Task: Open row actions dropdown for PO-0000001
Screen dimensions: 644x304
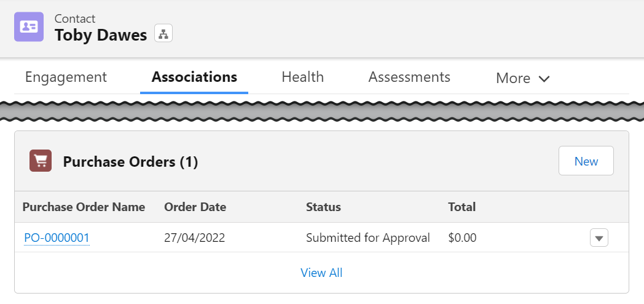Action: (x=599, y=238)
